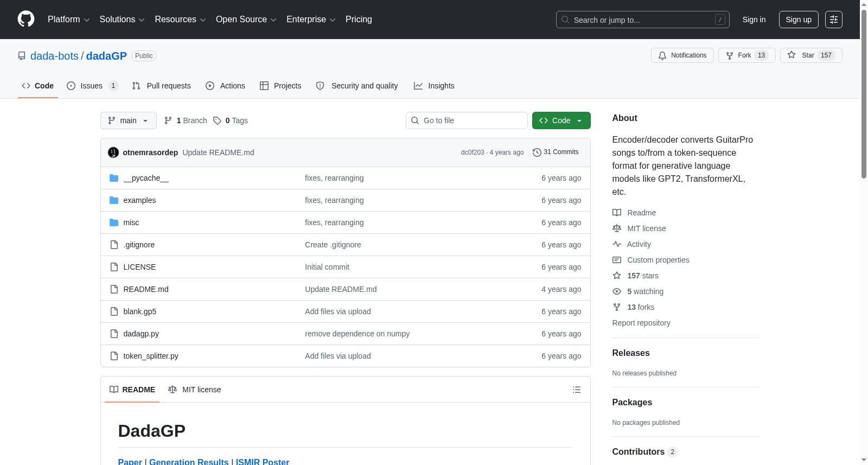
Task: Click otnemrasordep's avatar image
Action: tap(113, 152)
